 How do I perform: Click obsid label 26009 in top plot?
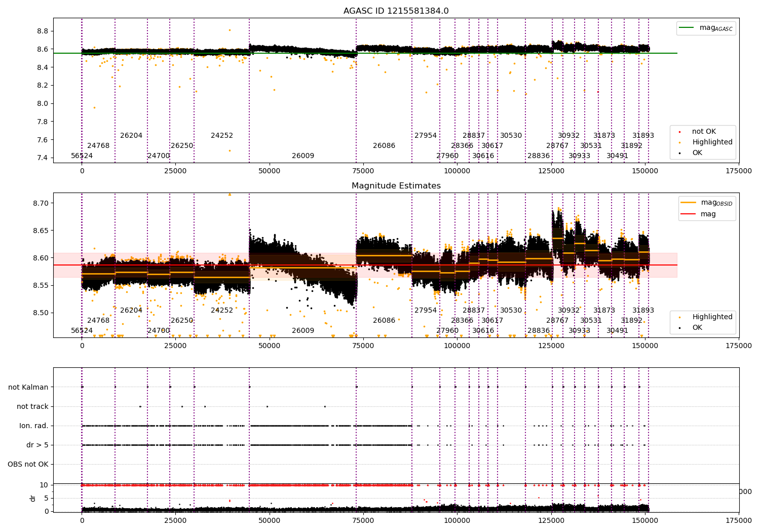click(x=303, y=156)
